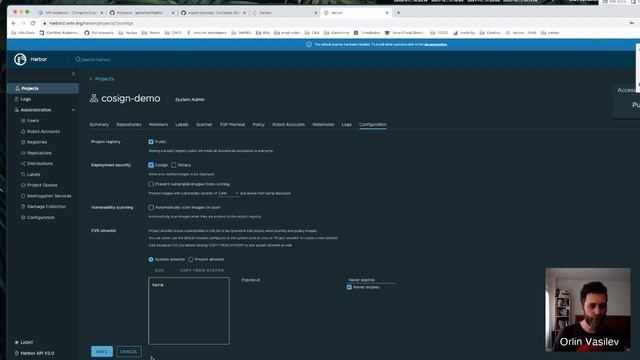The height and width of the screenshot is (360, 640).
Task: Click the sidebar Configuration gear icon
Action: [23, 218]
